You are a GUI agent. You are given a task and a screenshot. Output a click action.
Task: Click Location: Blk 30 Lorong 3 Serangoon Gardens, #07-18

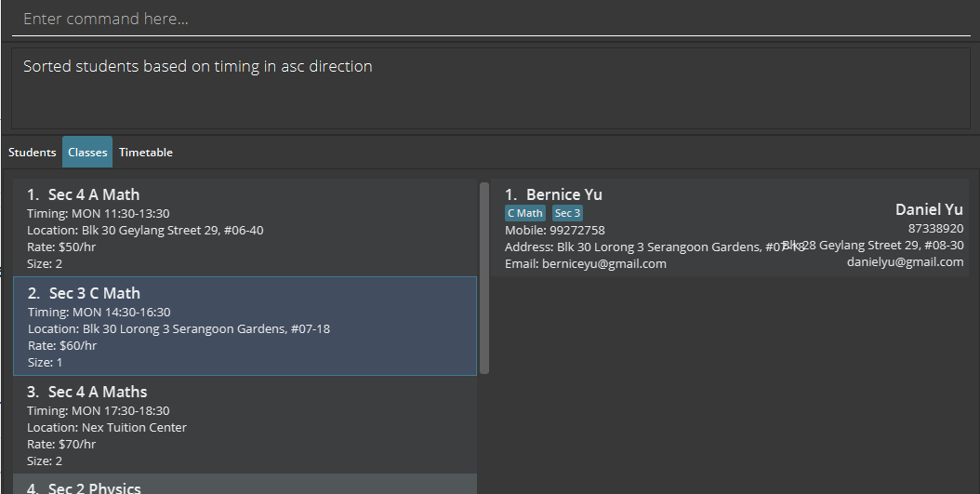coord(179,329)
